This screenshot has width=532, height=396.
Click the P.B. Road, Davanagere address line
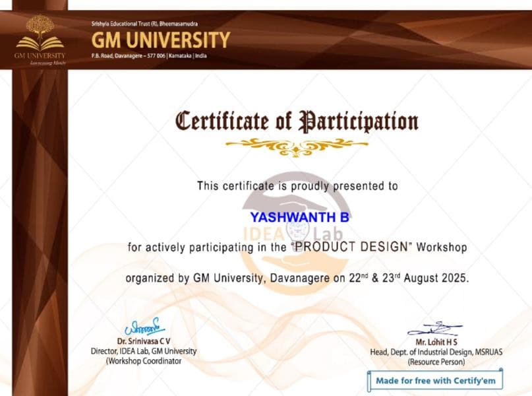click(149, 56)
